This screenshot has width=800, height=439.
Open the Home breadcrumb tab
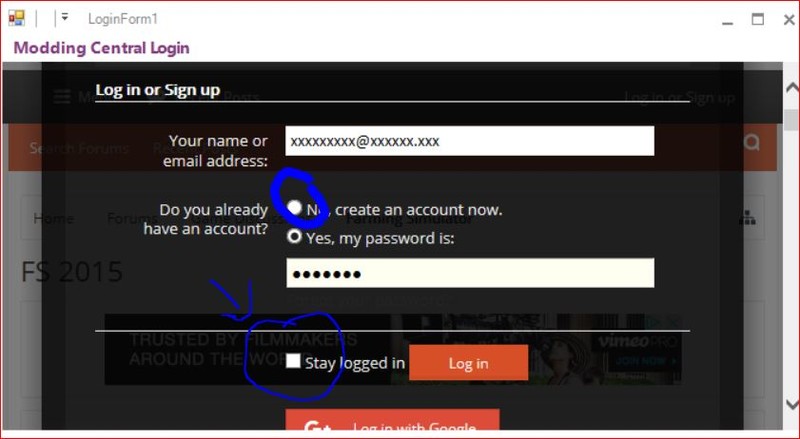click(x=54, y=218)
